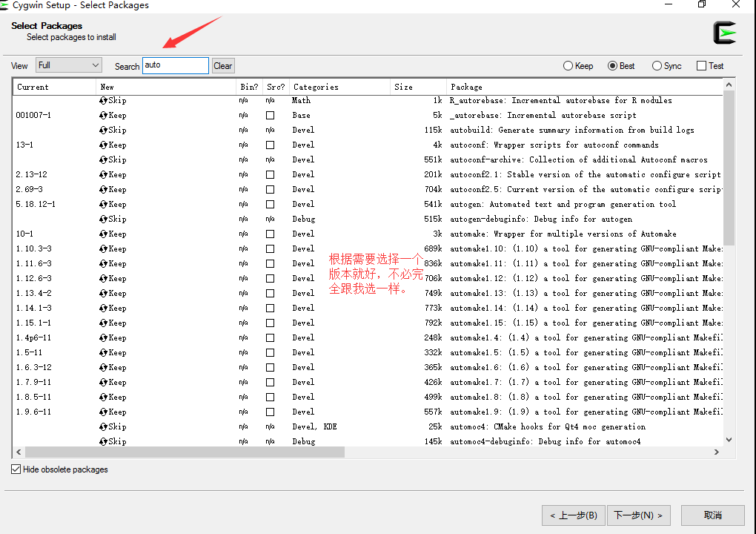Click the Cygwin title bar icon
756x534 pixels.
click(4, 5)
